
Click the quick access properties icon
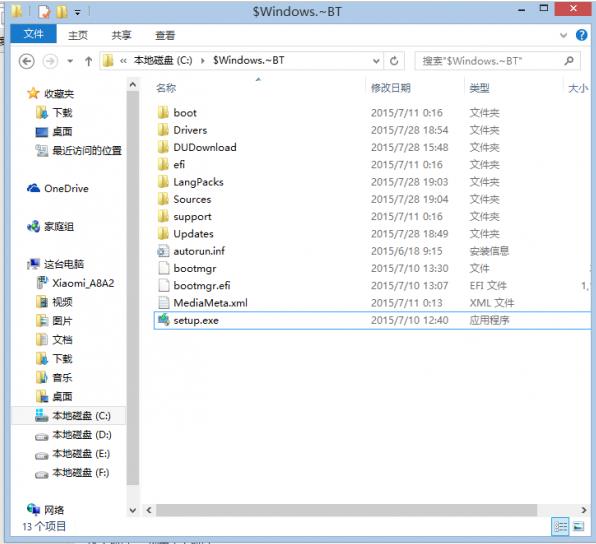(x=44, y=12)
